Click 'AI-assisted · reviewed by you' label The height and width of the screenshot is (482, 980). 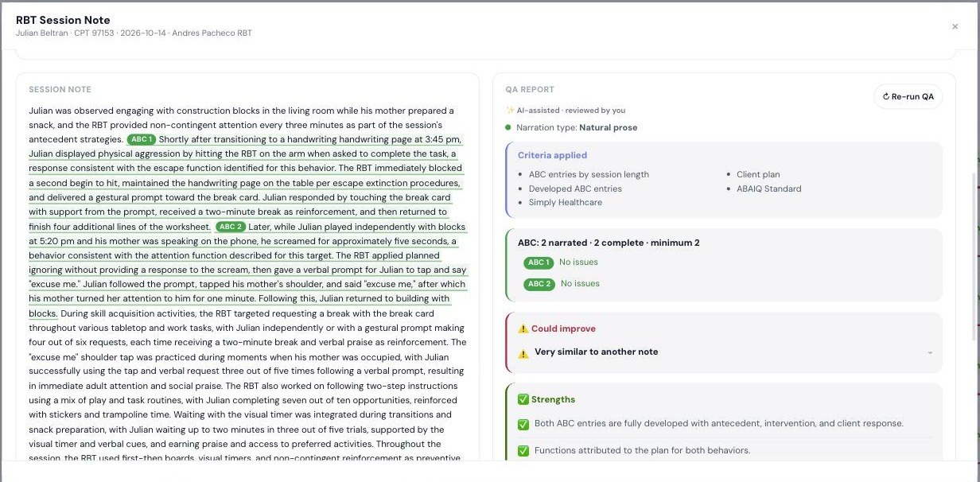click(x=570, y=111)
